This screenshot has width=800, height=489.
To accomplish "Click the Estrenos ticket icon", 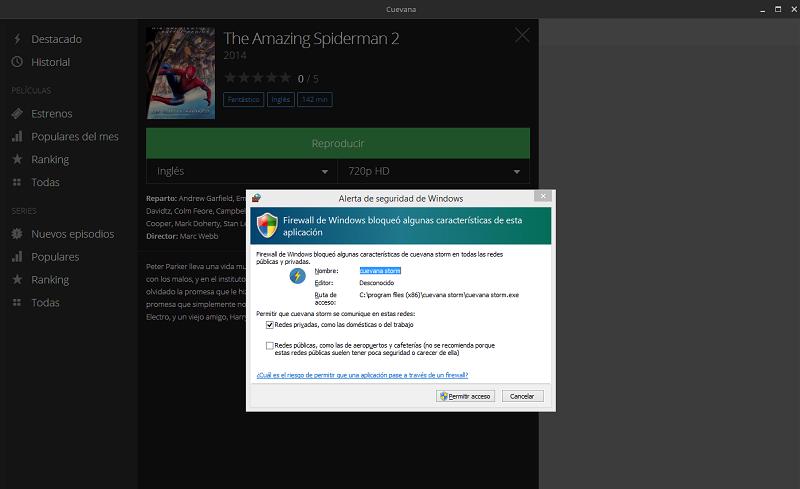I will [17, 114].
